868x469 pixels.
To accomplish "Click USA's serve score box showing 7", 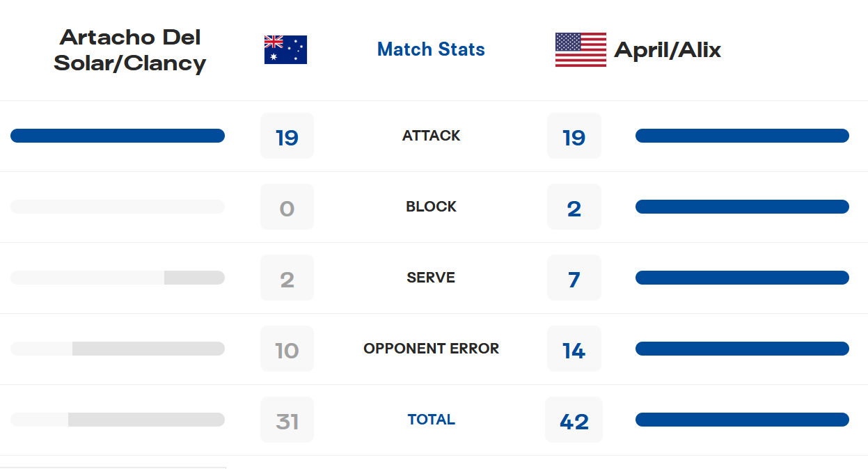I will coord(574,278).
